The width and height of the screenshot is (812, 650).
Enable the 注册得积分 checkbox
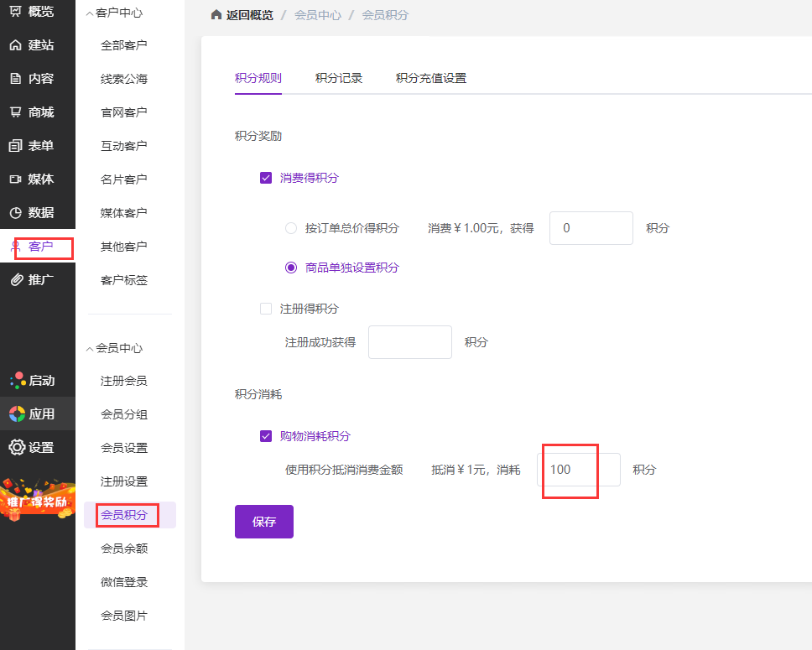tap(266, 309)
